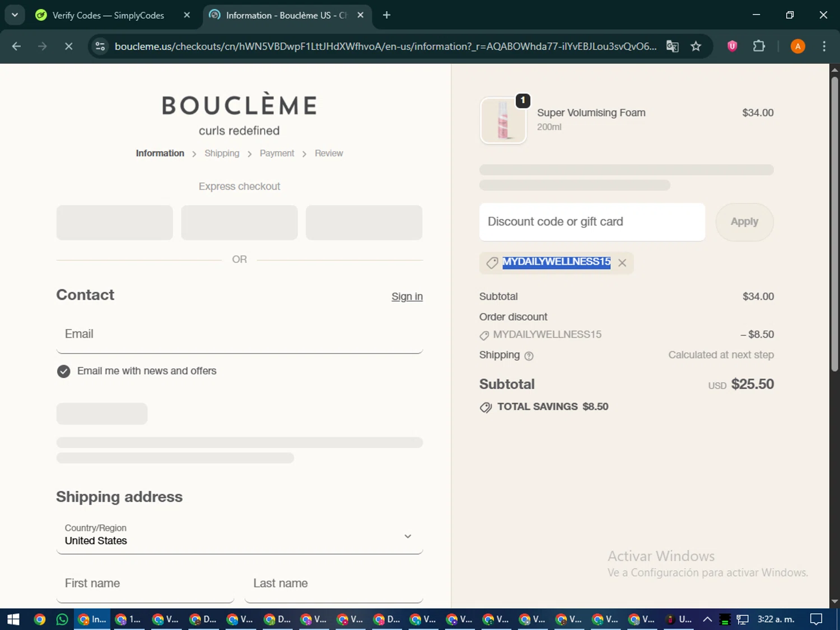Image resolution: width=840 pixels, height=630 pixels.
Task: Click the Bouclème logo
Action: [x=239, y=114]
